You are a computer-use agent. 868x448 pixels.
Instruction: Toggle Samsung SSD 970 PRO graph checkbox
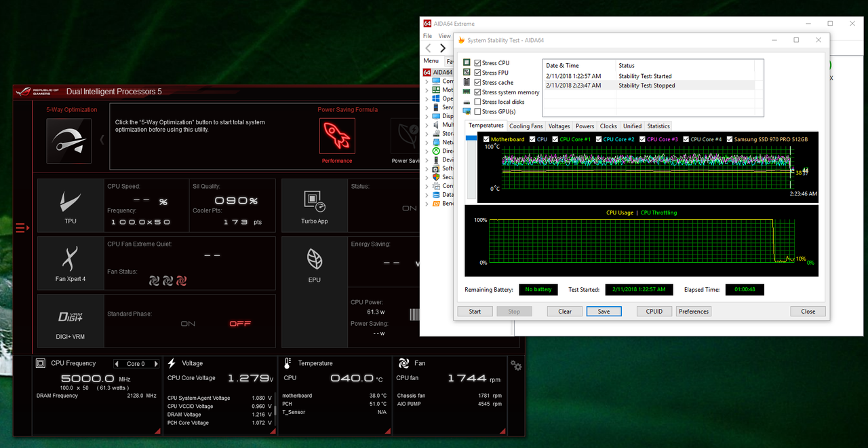point(730,139)
